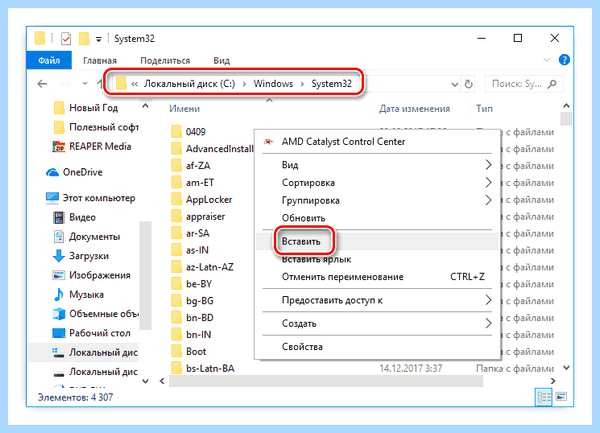The image size is (600, 433).
Task: Choose Отменить переименование in context menu
Action: coord(377,277)
